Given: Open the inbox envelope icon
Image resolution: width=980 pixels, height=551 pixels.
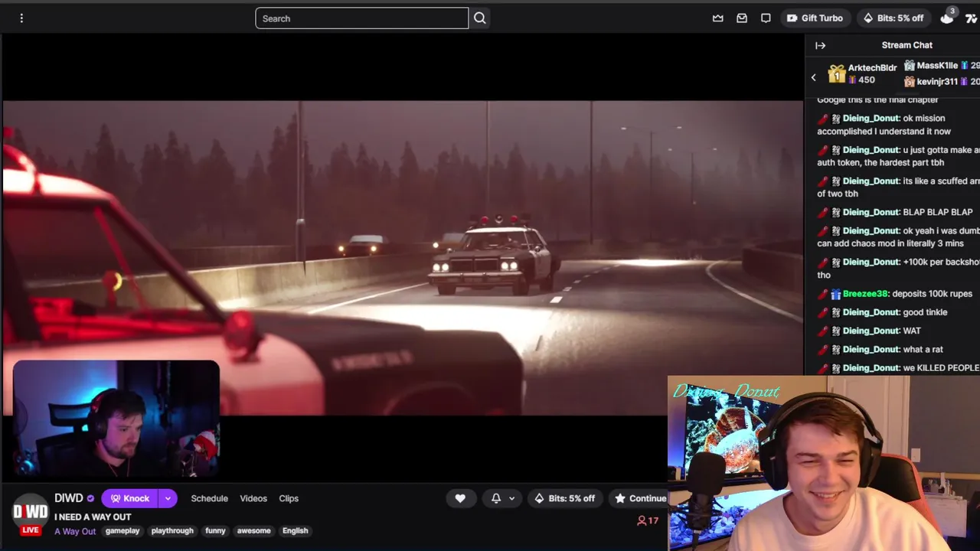Looking at the screenshot, I should 742,18.
